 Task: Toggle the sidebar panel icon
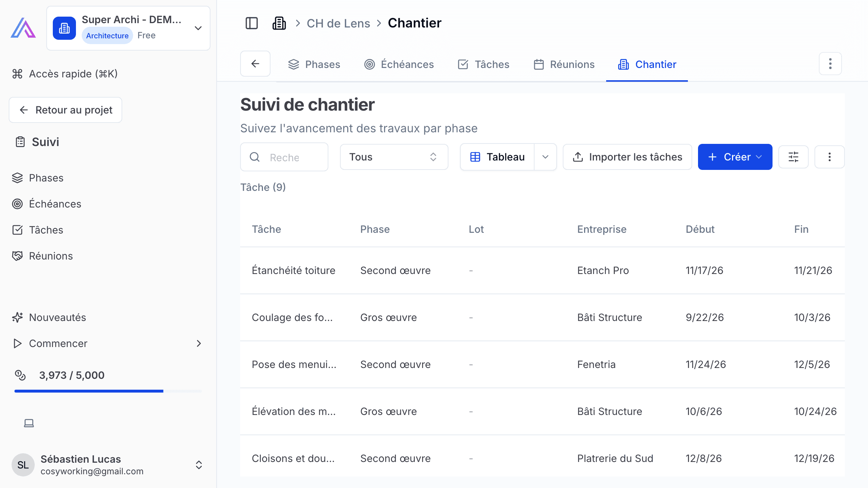(x=252, y=23)
